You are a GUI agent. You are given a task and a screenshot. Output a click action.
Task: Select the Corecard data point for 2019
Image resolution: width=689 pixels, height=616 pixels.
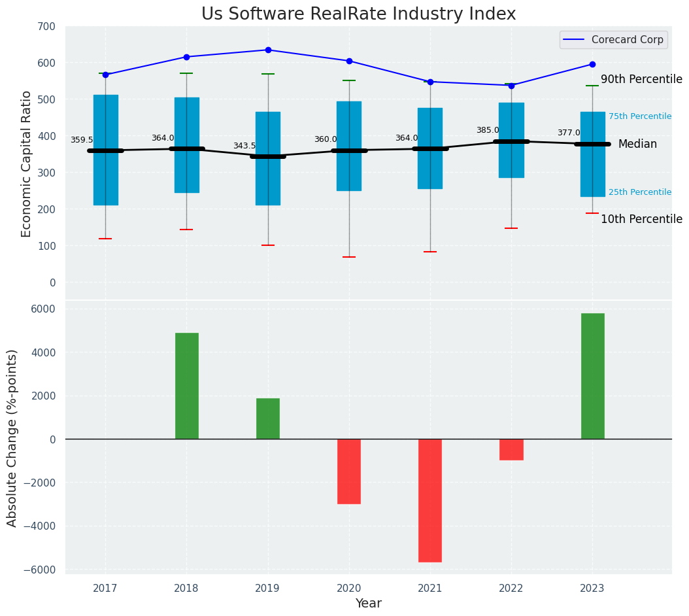(x=268, y=50)
